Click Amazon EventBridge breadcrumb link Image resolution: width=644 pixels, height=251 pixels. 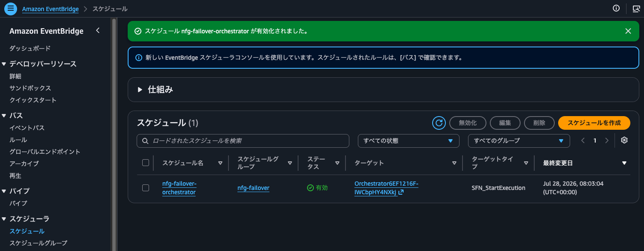50,9
